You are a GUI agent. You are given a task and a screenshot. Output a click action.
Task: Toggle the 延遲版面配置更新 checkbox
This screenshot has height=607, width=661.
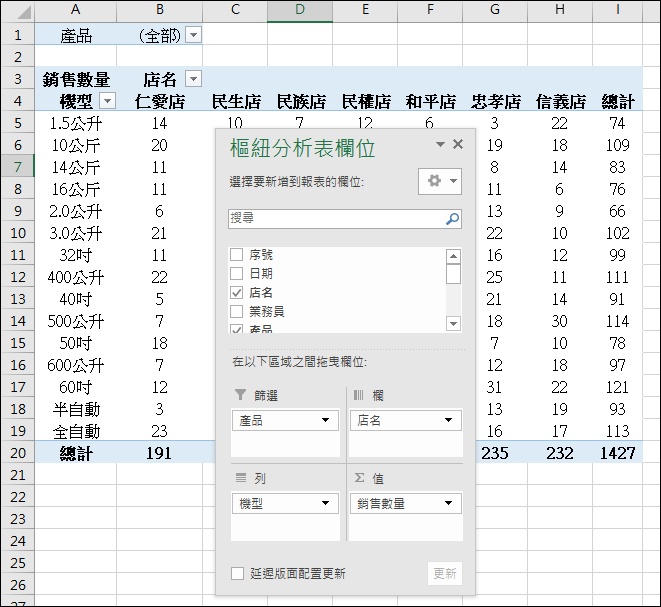237,573
